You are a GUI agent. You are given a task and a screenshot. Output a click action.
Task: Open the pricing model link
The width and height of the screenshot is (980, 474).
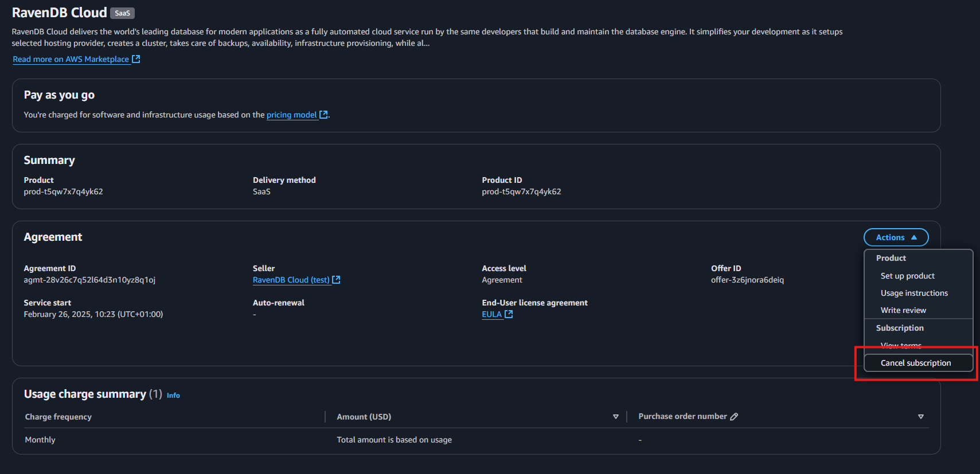click(x=291, y=115)
